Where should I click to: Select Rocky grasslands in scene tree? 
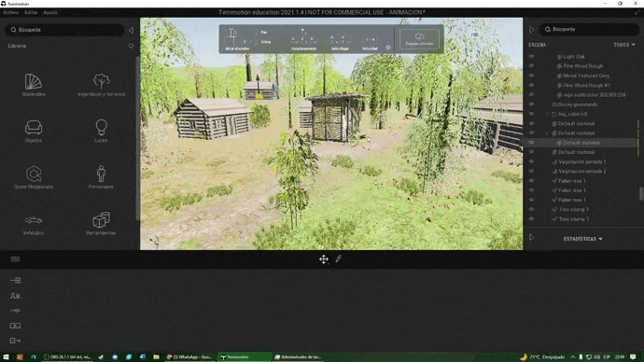click(578, 104)
